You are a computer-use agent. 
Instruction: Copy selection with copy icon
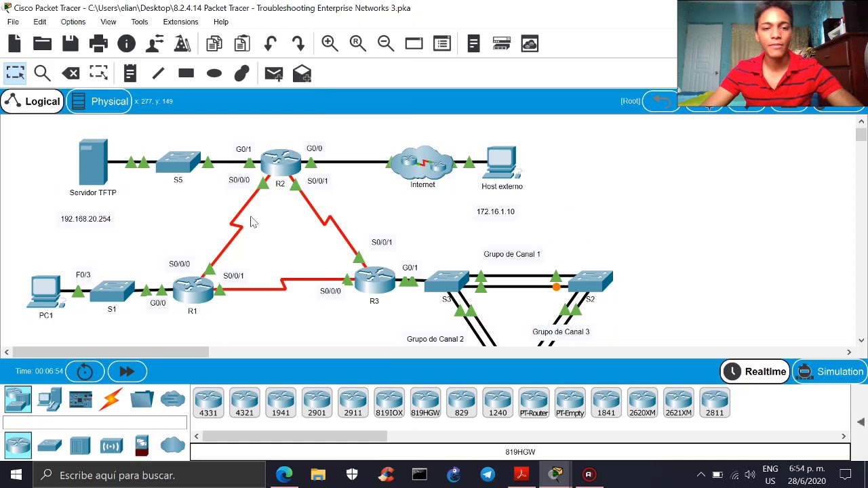(x=214, y=44)
